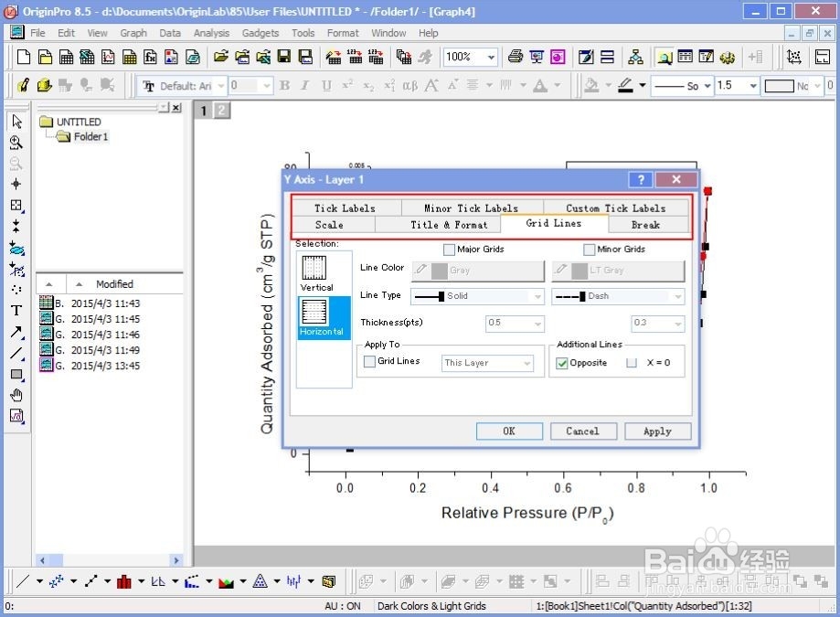The height and width of the screenshot is (617, 840).
Task: Switch to the Custom Tick Labels tab
Action: 616,208
